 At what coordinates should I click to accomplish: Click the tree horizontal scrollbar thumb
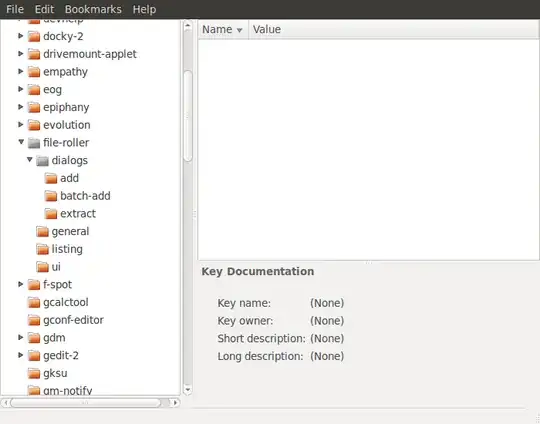tap(85, 402)
